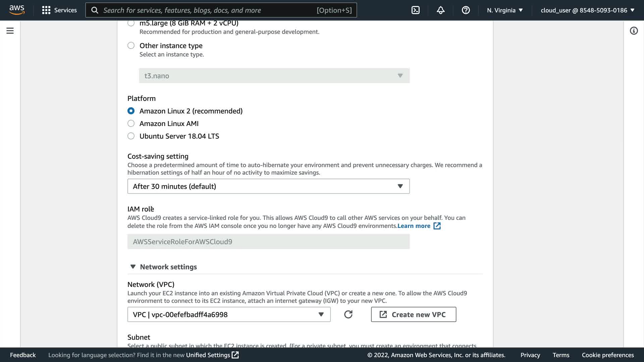Open the cost-saving hibernation dropdown
This screenshot has width=644, height=362.
[268, 186]
